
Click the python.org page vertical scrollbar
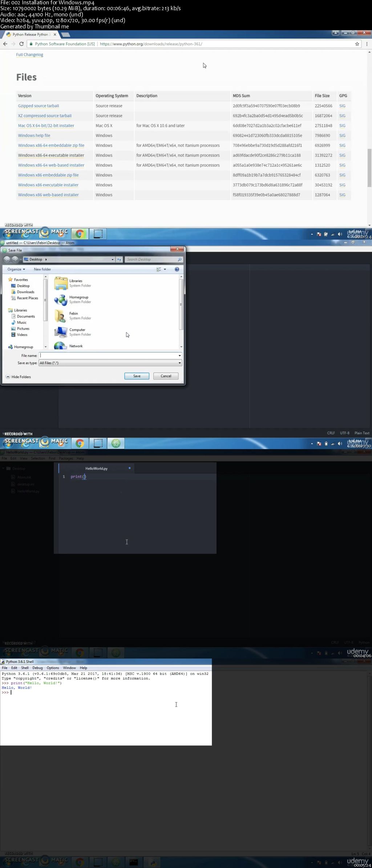(x=369, y=167)
